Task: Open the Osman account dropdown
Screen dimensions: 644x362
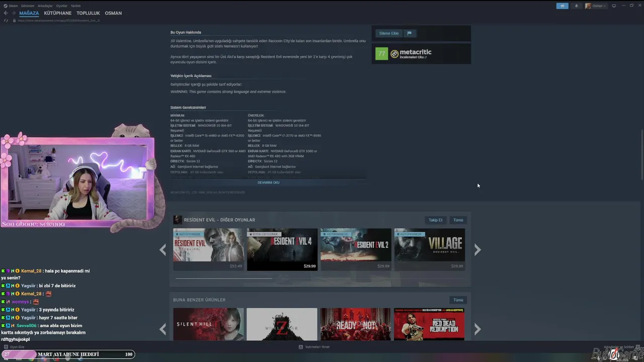Action: pyautogui.click(x=596, y=6)
